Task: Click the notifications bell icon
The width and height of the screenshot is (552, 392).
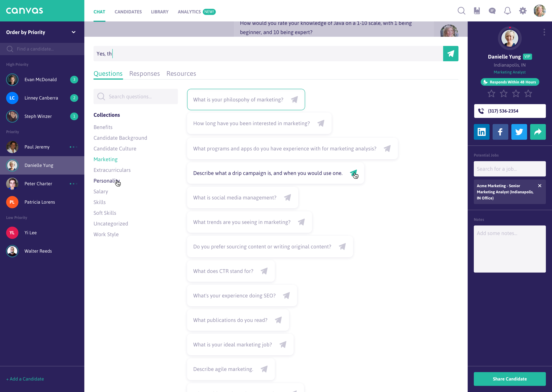Action: pyautogui.click(x=507, y=11)
